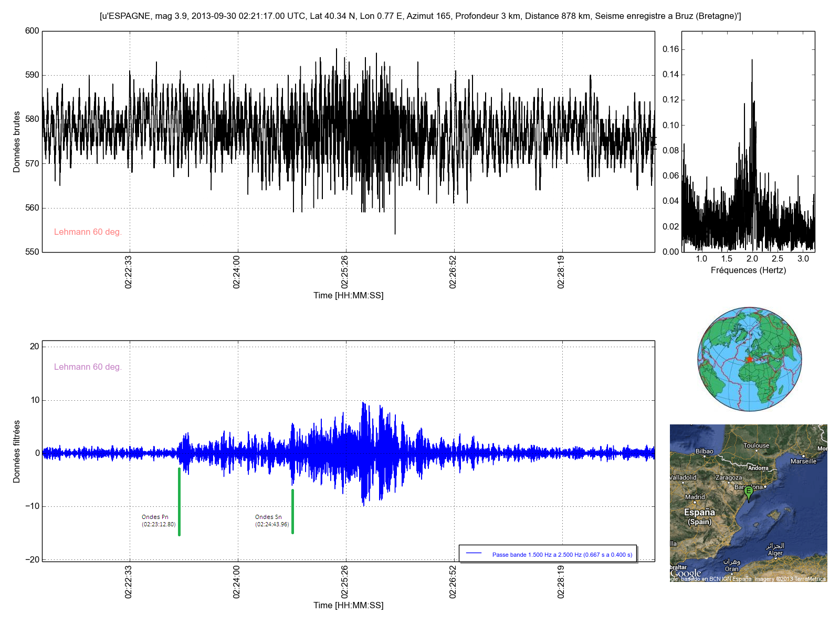Click the Zaragoza label on the map
Viewport: 840px width, 624px height.
[x=729, y=477]
